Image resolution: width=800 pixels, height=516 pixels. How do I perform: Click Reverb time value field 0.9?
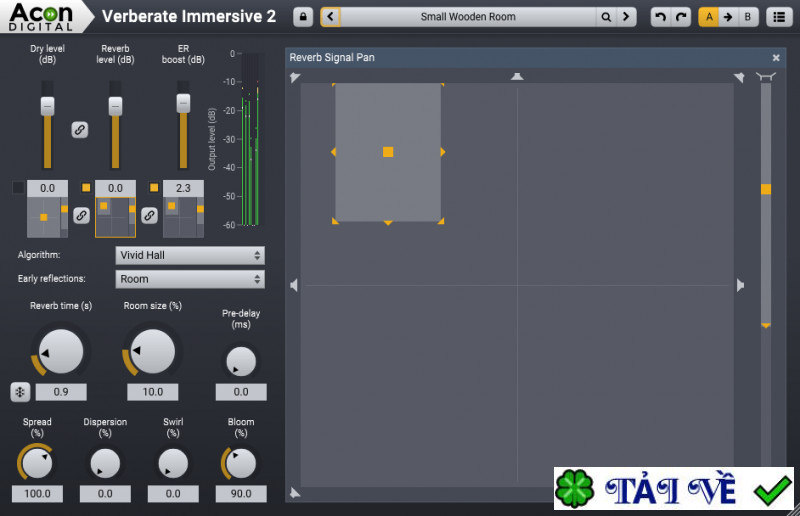click(x=61, y=392)
